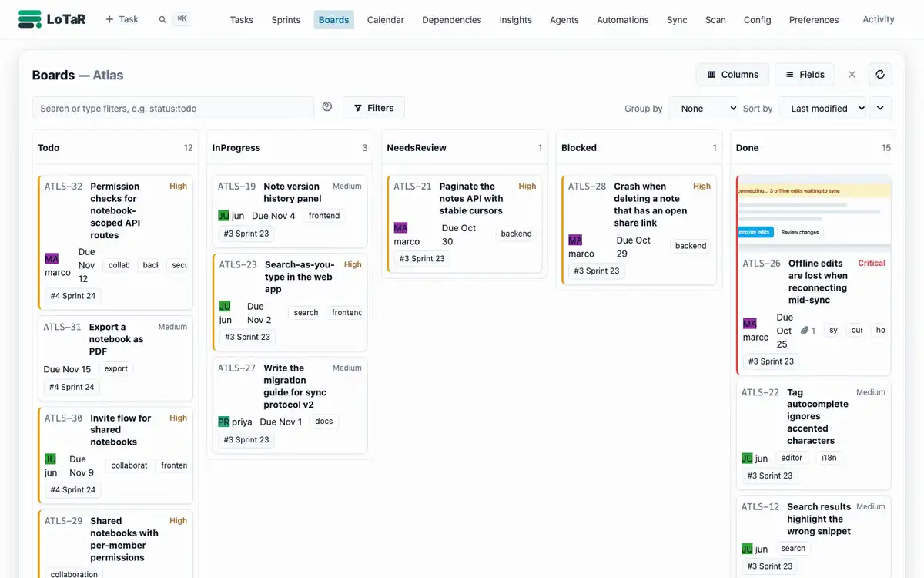
Task: Switch to the Calendar tab
Action: coord(386,20)
